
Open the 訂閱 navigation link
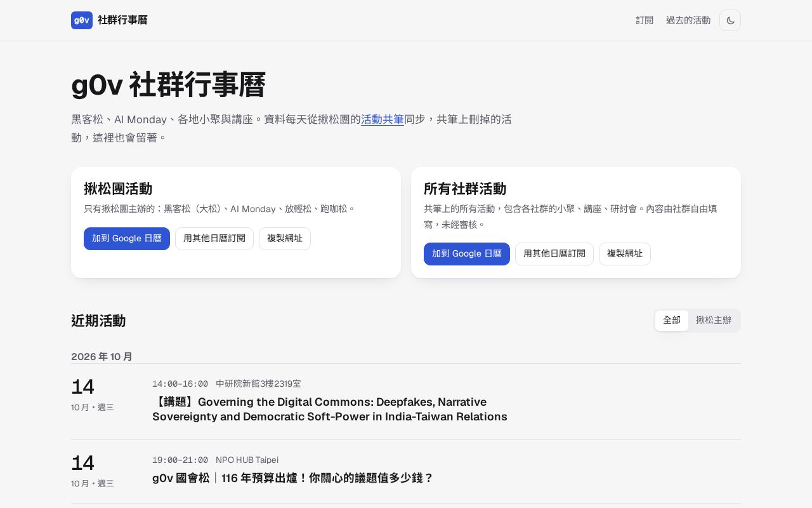point(645,20)
